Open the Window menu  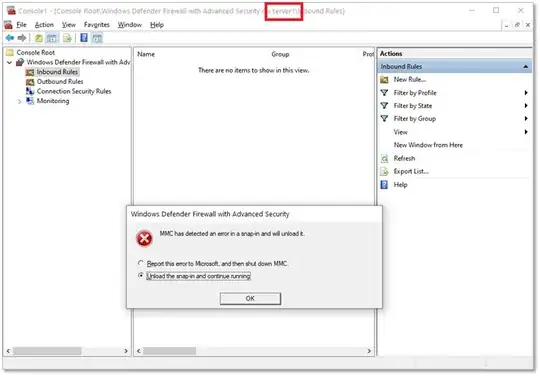click(129, 25)
